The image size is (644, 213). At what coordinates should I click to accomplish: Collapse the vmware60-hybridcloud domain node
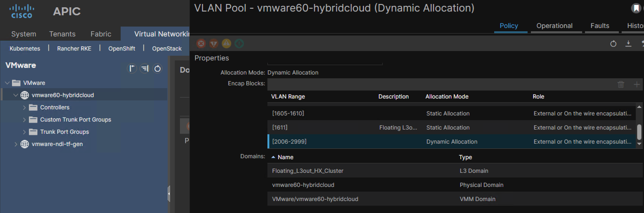point(16,95)
